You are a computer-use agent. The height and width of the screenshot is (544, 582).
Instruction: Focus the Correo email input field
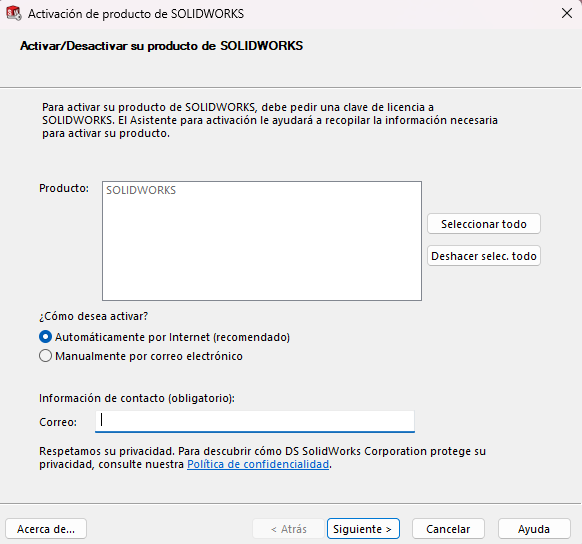coord(255,421)
